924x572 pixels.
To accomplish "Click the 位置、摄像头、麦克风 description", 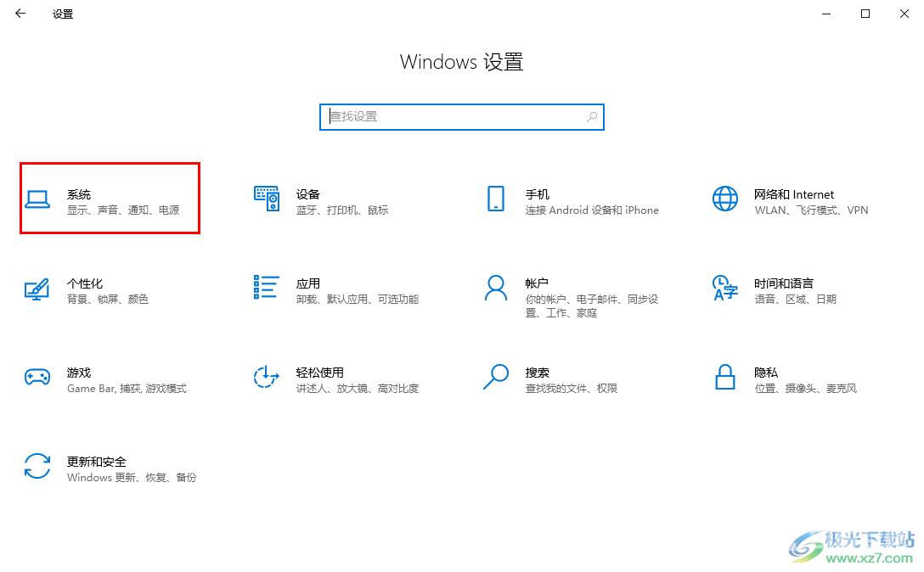I will 806,388.
